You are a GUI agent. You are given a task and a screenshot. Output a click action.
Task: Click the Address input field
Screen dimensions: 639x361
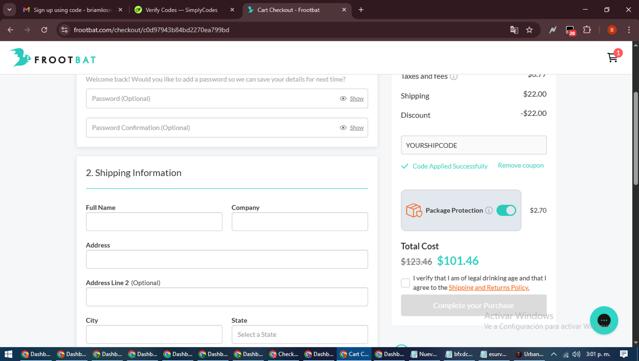(227, 260)
